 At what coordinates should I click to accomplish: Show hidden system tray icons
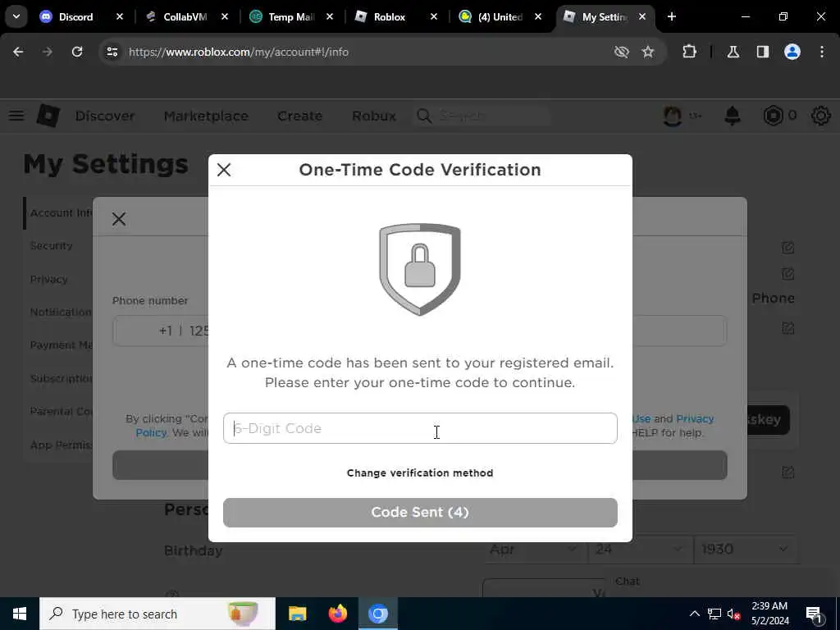click(x=694, y=614)
